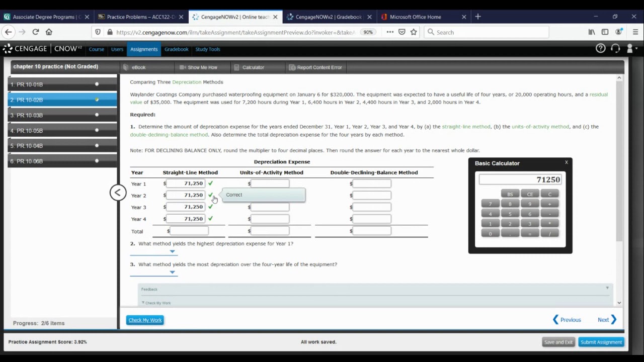Bookmark this page with the star icon
Image resolution: width=644 pixels, height=362 pixels.
click(414, 32)
